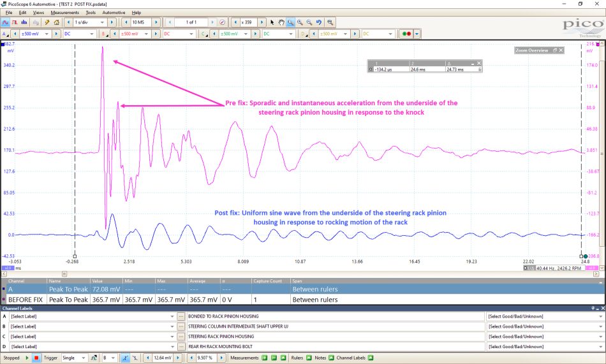The width and height of the screenshot is (606, 364).
Task: Click the horizontal graph scrollbar thumb
Action: [64, 274]
